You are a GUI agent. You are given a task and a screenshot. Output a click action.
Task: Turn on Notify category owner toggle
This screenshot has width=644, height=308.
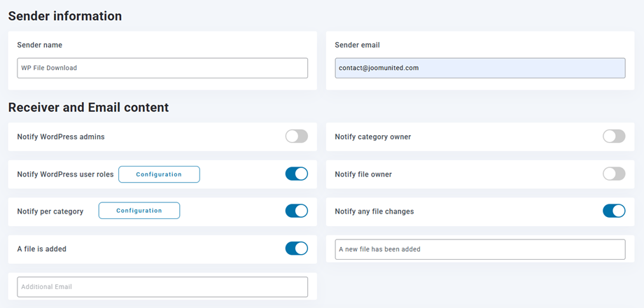613,136
